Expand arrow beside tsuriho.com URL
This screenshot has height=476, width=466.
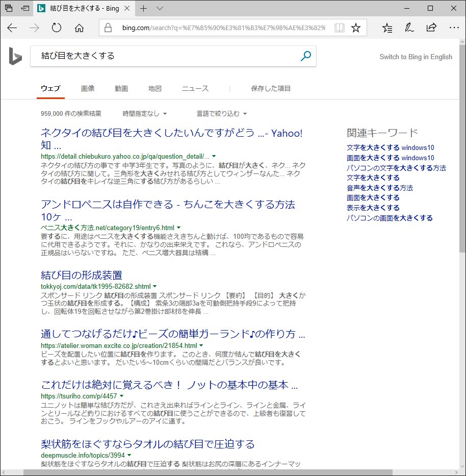pos(122,396)
